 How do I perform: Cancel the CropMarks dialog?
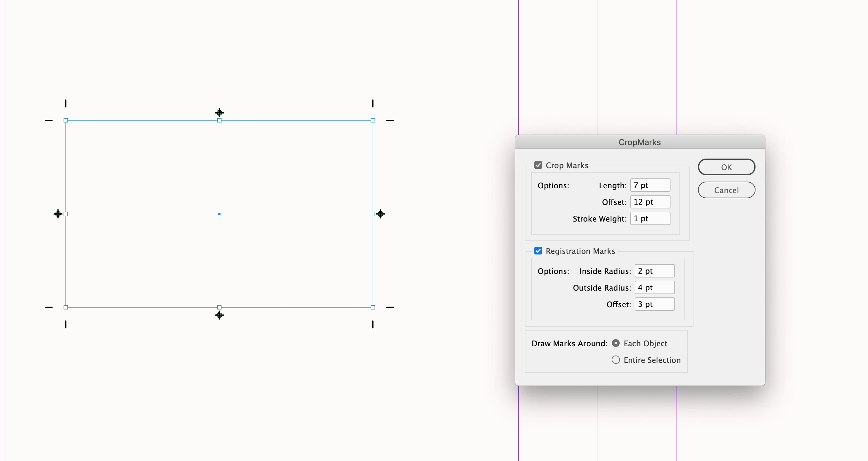pyautogui.click(x=726, y=190)
